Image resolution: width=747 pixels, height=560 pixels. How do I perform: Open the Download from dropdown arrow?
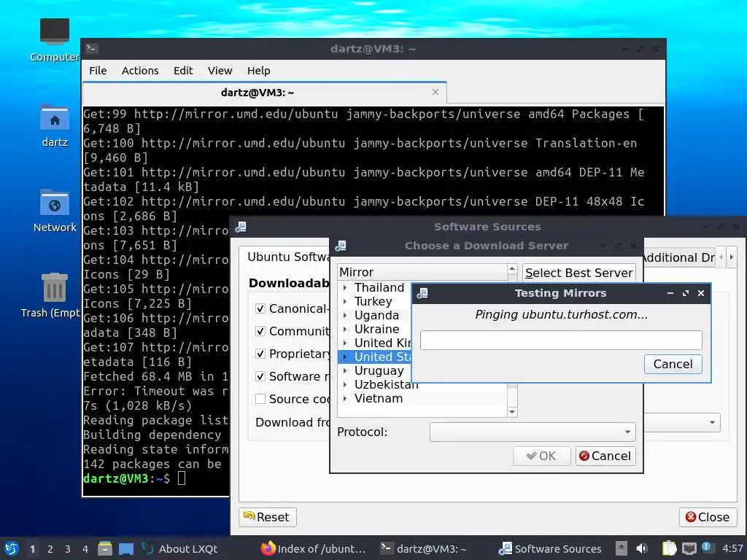[x=712, y=422]
